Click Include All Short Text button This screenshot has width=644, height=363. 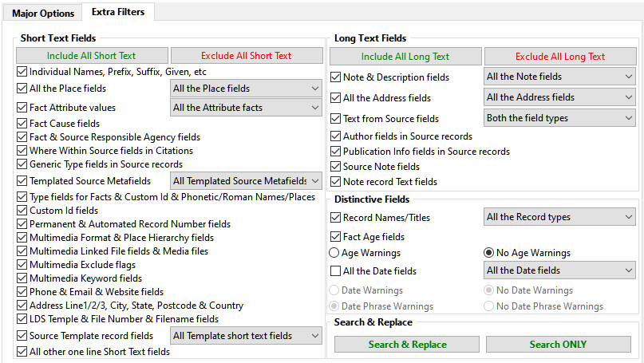[92, 56]
